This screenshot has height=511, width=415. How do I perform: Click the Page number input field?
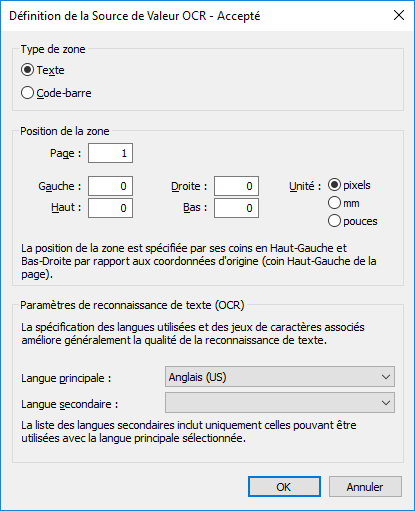(110, 153)
